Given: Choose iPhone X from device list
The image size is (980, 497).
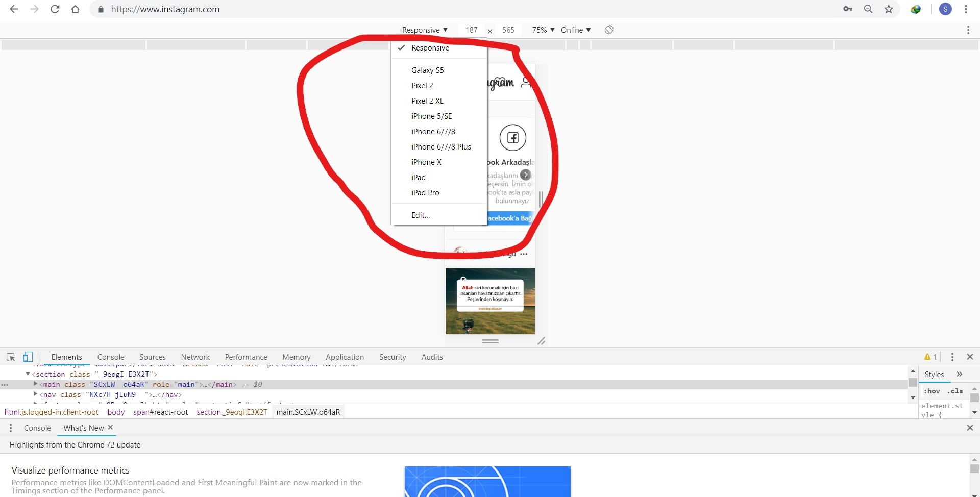Looking at the screenshot, I should coord(439,162).
